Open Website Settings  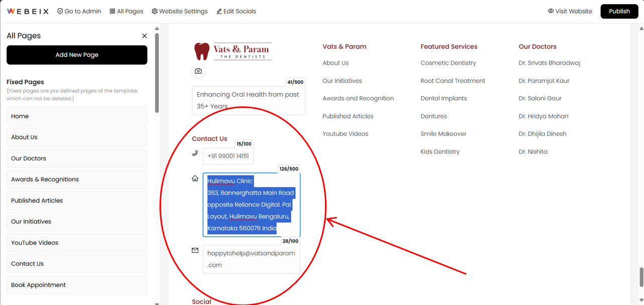(180, 11)
